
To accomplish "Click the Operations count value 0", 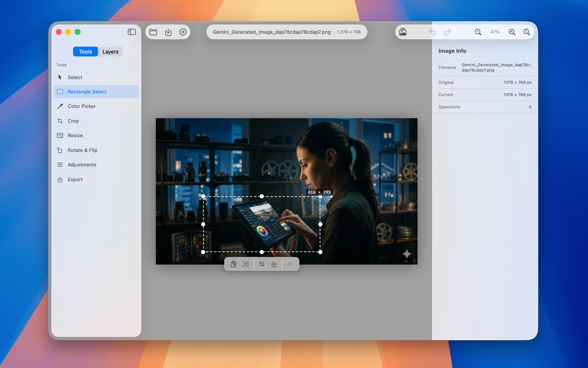I will [530, 107].
